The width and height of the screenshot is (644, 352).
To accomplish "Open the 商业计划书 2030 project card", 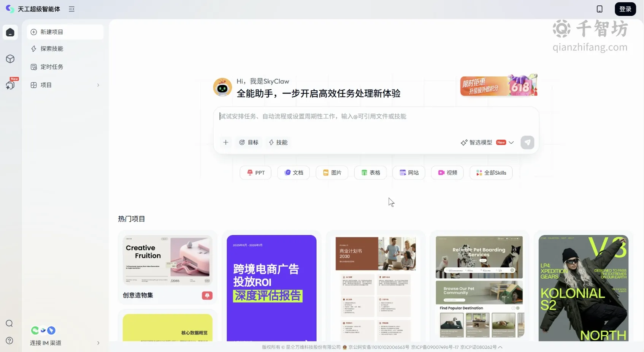I will 376,288.
